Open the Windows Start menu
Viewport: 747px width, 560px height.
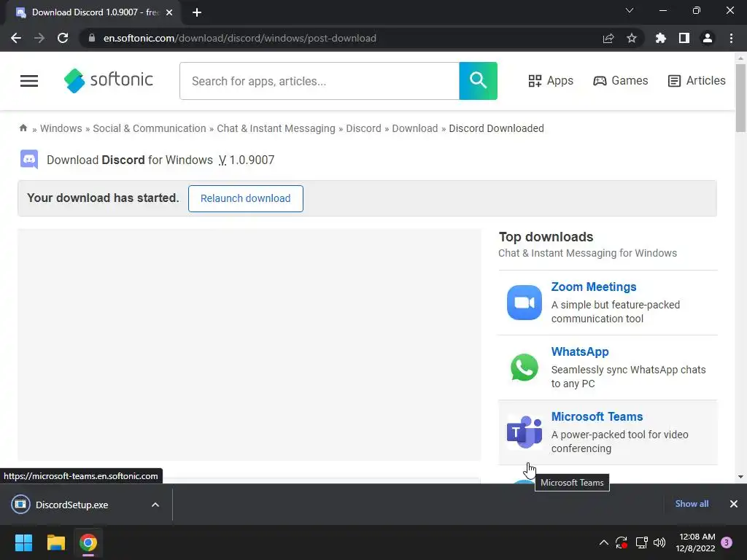[x=23, y=542]
